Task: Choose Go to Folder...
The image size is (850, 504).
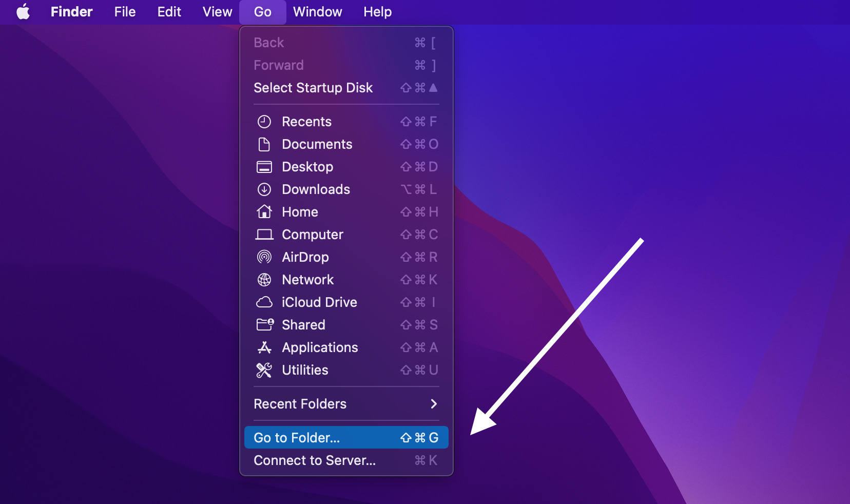Action: point(346,438)
